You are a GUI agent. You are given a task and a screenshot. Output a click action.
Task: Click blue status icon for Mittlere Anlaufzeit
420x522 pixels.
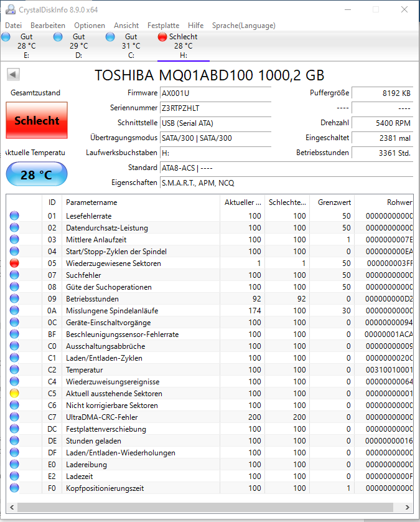14,239
